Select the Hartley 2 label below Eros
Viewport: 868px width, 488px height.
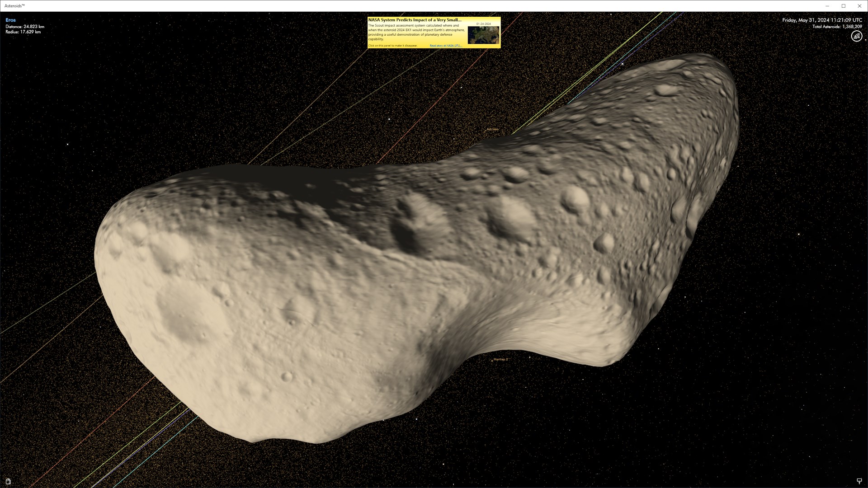coord(500,359)
